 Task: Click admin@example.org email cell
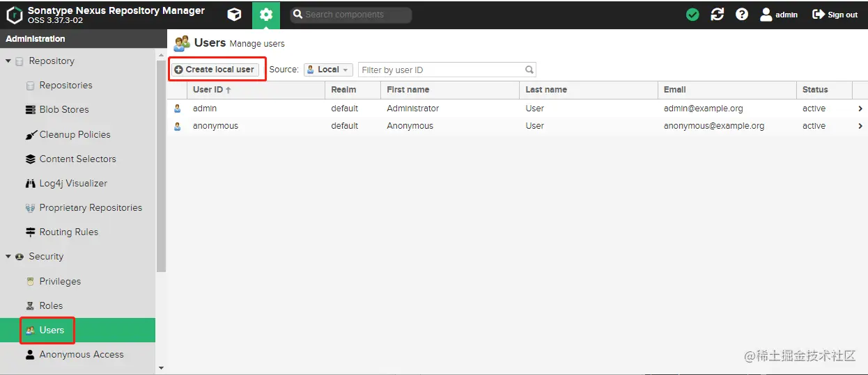click(x=704, y=109)
